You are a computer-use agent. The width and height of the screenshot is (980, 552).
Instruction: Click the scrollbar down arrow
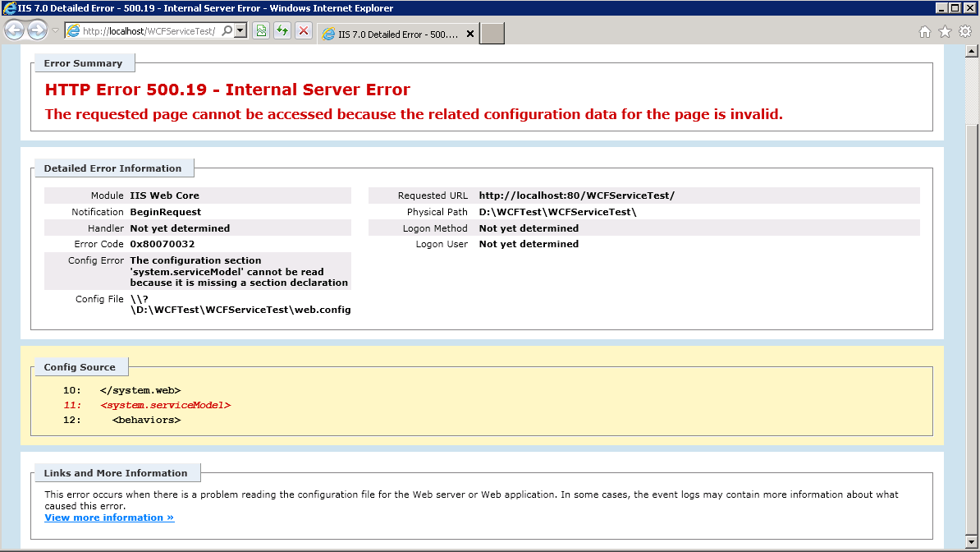pyautogui.click(x=971, y=542)
